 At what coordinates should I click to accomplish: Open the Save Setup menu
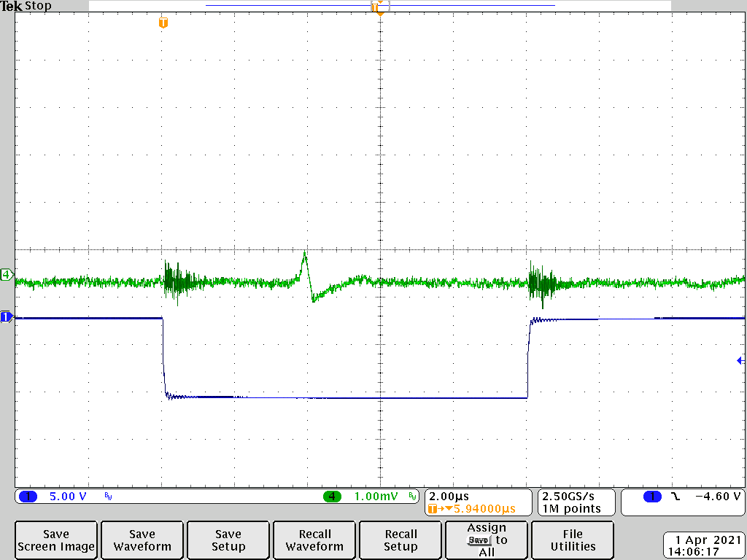click(x=228, y=540)
